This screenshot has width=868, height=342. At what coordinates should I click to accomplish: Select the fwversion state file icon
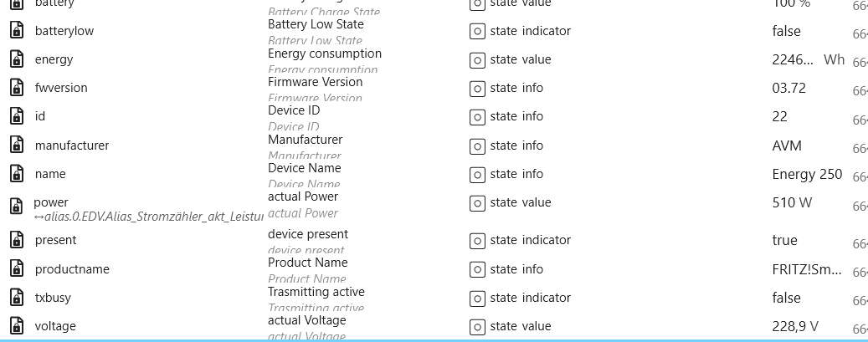[x=17, y=88]
